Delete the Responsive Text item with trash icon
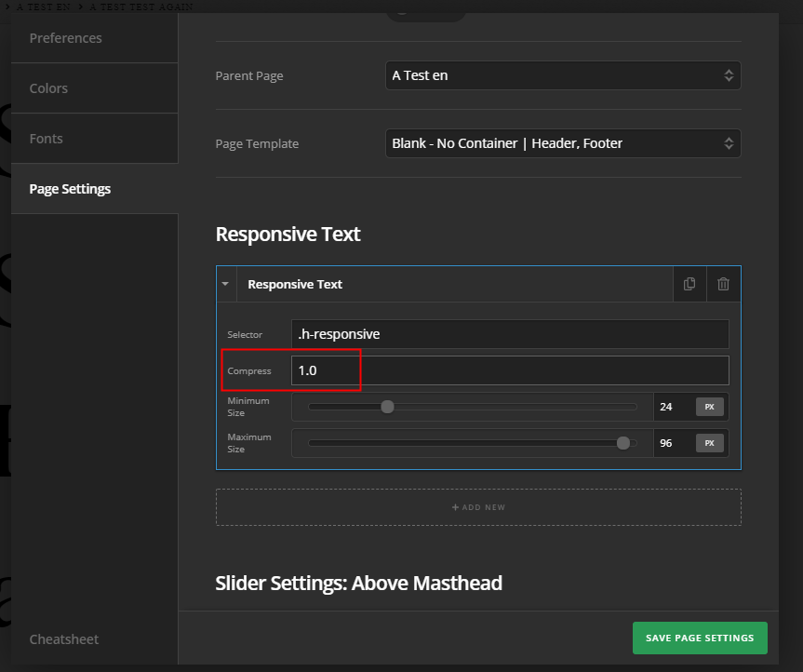This screenshot has height=672, width=803. click(x=723, y=284)
